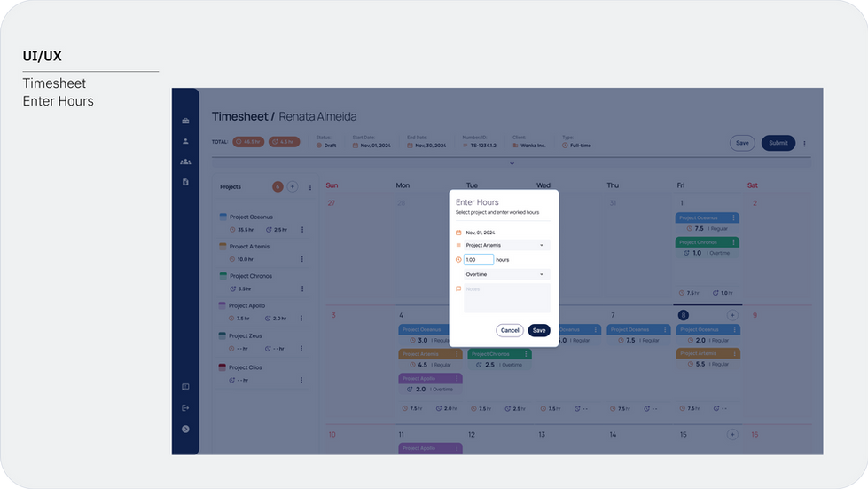The width and height of the screenshot is (868, 489).
Task: Click day 4 date number
Action: click(x=402, y=315)
